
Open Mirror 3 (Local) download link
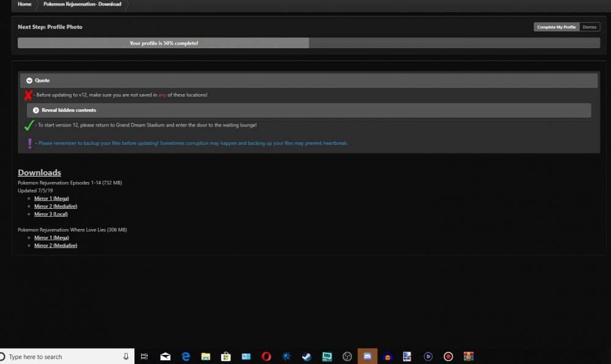(x=51, y=214)
